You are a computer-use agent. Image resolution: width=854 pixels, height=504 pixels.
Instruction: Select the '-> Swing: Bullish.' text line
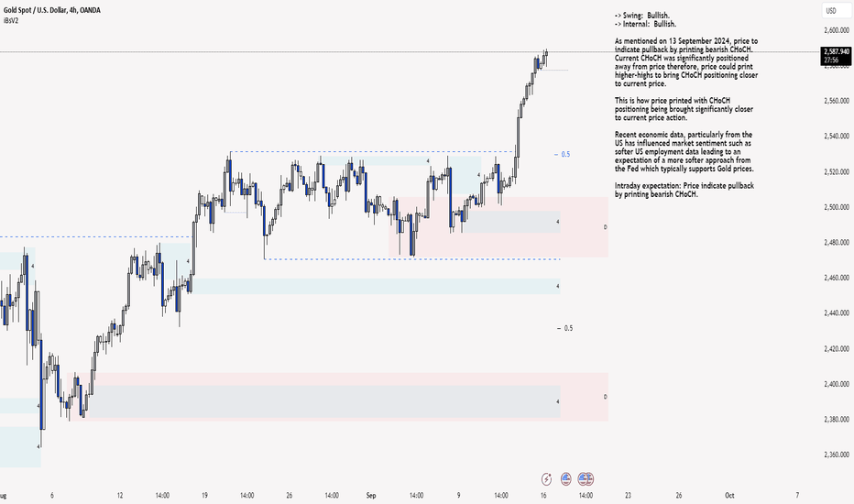click(642, 16)
